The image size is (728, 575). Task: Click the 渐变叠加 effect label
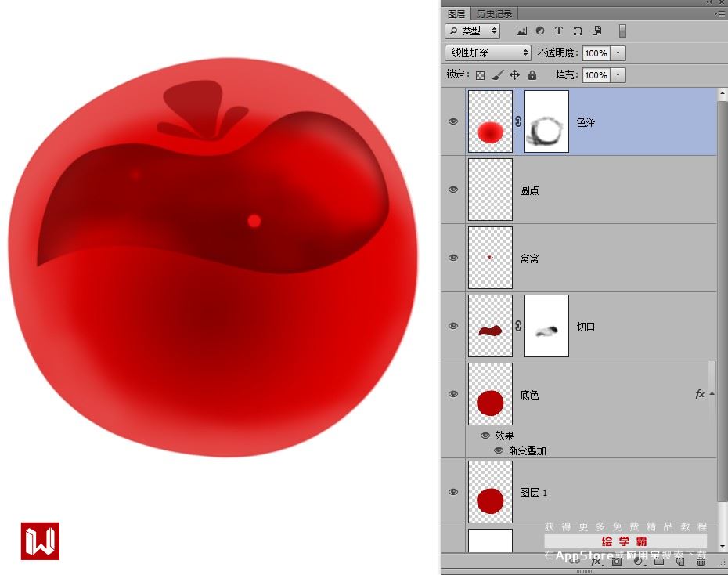[528, 450]
